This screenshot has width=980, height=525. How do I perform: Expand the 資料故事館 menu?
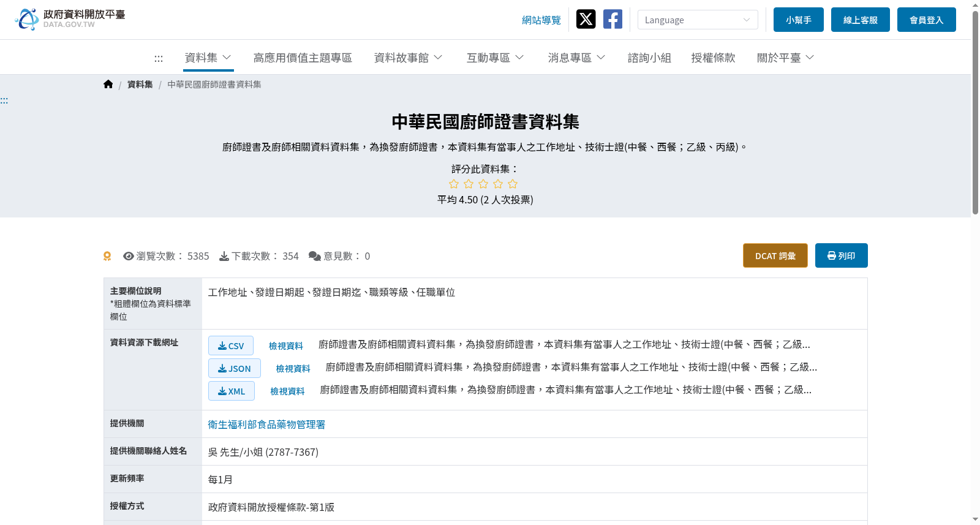pos(409,58)
